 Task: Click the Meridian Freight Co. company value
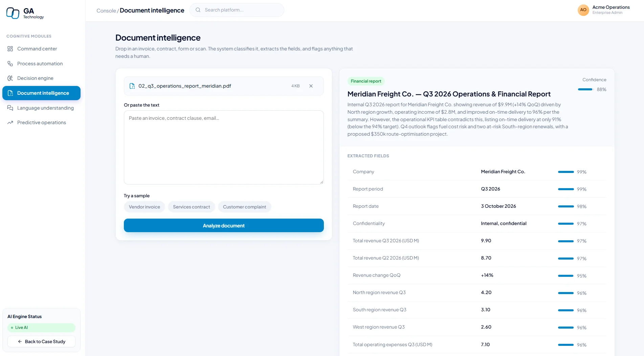503,172
